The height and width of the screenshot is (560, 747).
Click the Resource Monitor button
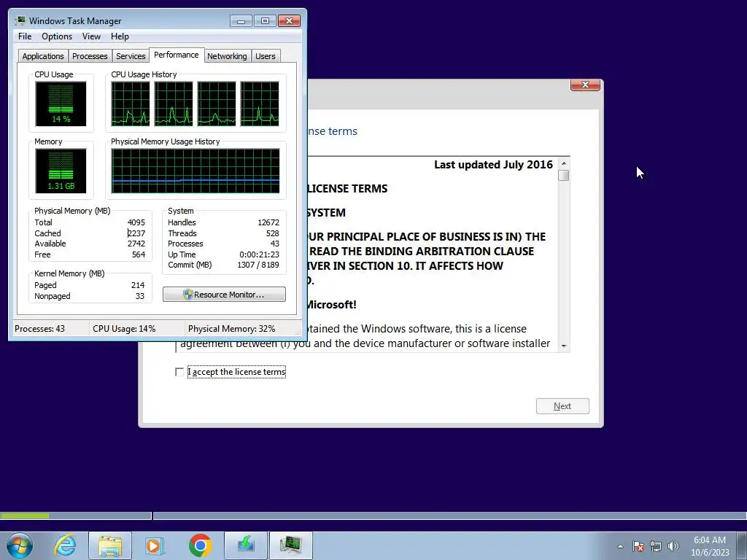pos(224,295)
